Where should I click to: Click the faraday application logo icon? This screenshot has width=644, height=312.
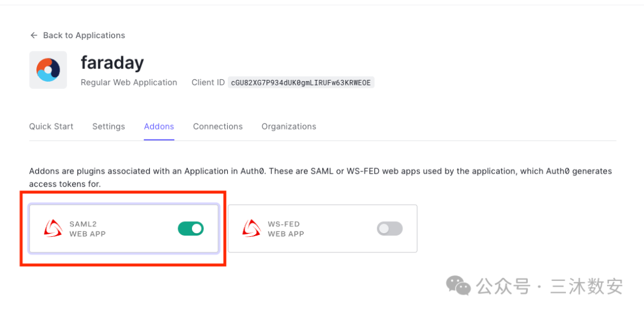(x=48, y=70)
